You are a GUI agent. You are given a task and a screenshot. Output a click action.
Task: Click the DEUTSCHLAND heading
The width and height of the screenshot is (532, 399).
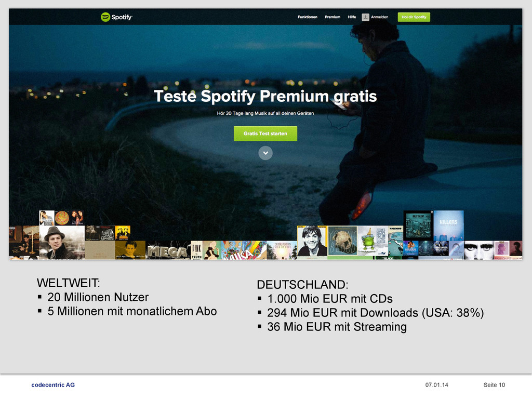click(x=302, y=284)
